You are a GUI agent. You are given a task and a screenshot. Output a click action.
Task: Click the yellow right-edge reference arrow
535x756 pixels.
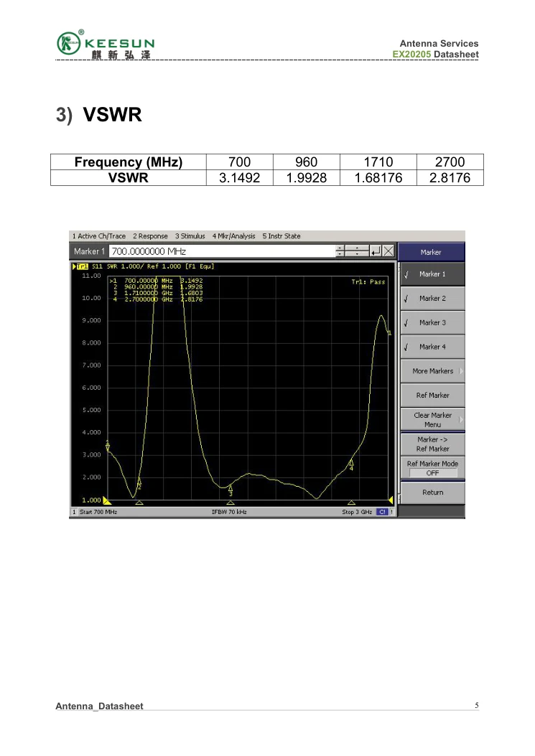[391, 500]
